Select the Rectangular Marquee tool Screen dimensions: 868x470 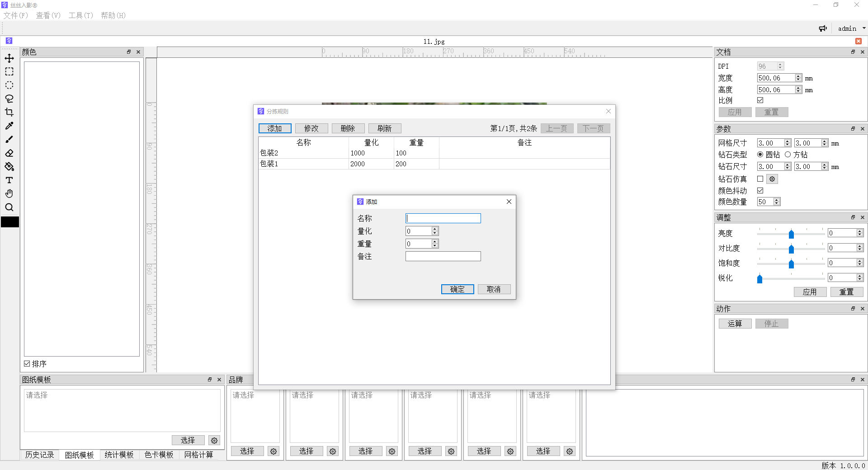(x=9, y=72)
